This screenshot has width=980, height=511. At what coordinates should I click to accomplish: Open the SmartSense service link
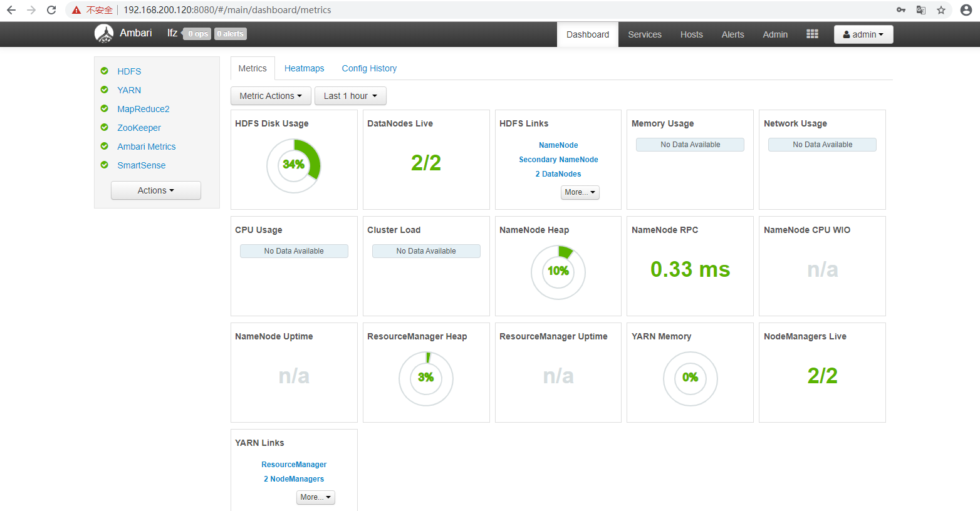[142, 165]
